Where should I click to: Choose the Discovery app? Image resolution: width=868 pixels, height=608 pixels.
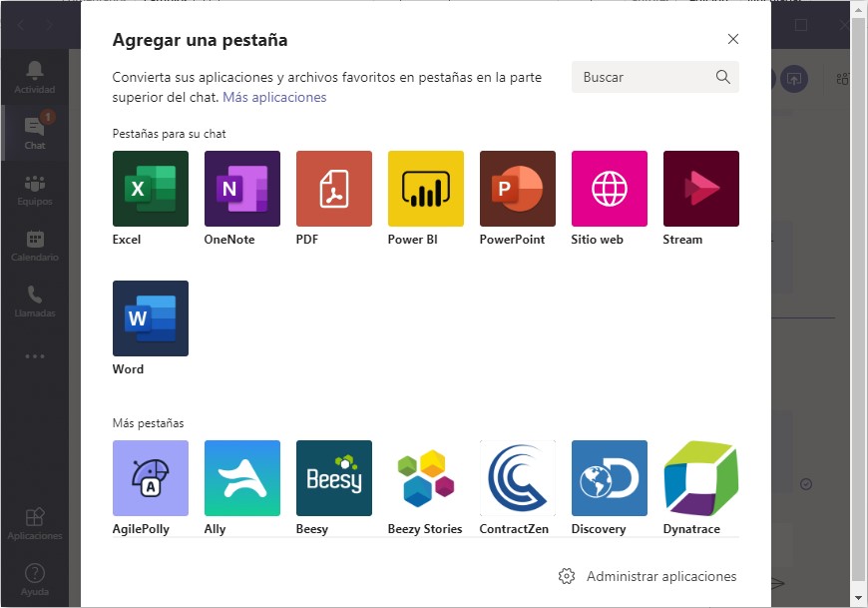click(609, 477)
